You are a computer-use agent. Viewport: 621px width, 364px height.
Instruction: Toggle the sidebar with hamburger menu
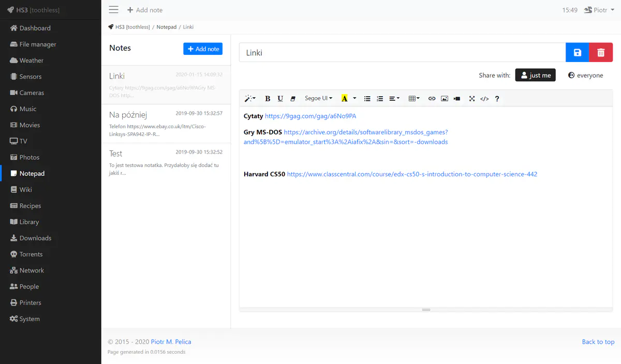click(113, 10)
